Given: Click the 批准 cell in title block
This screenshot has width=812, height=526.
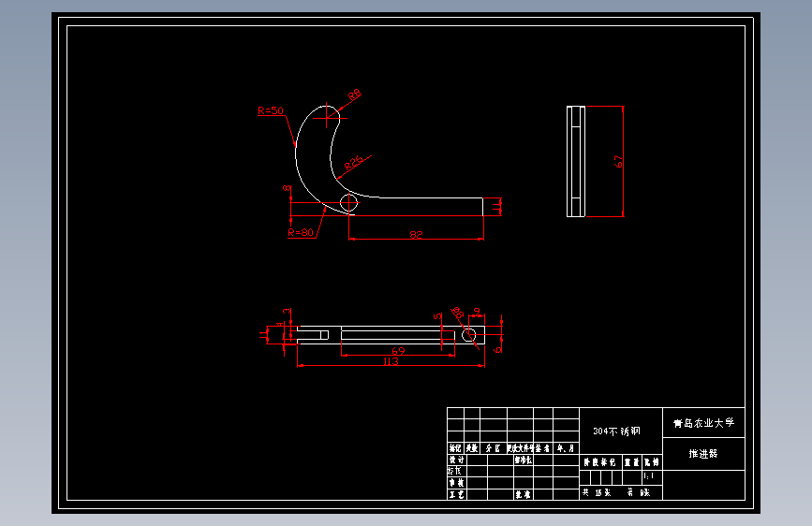Looking at the screenshot, I should [523, 494].
